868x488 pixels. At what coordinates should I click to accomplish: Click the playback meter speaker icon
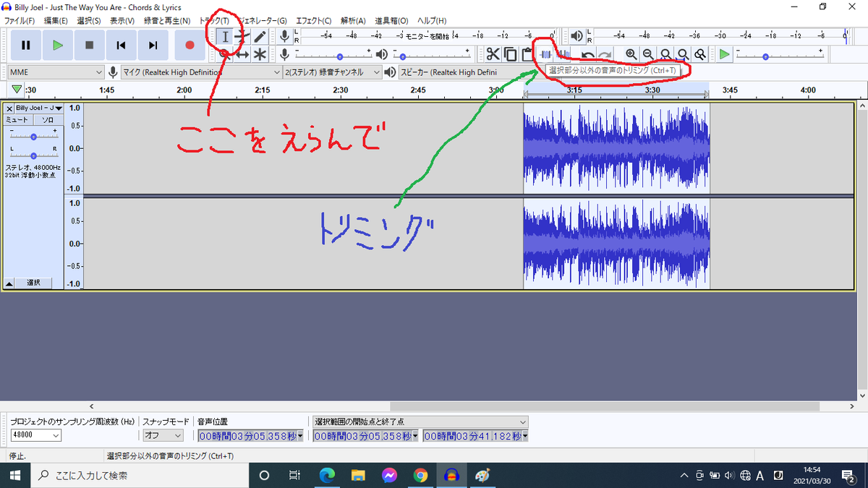576,35
